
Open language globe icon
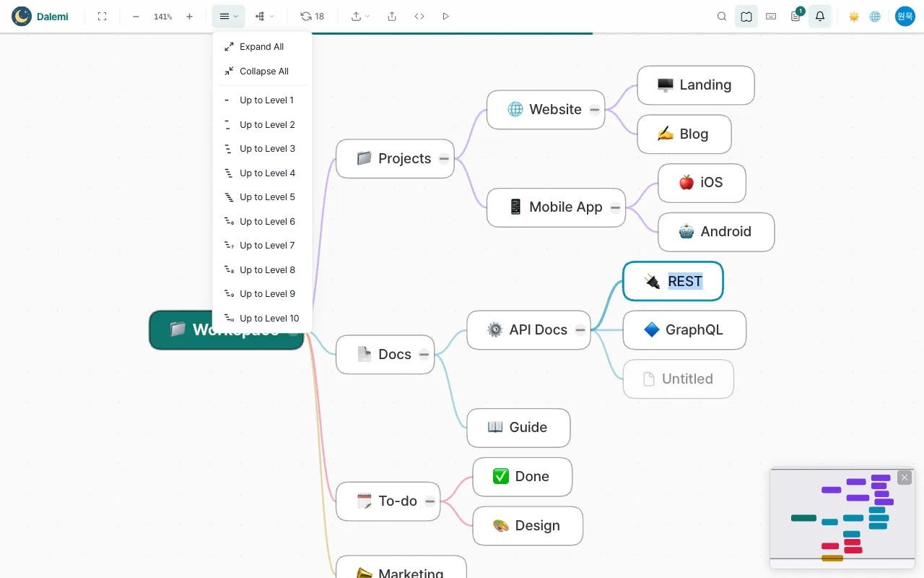coord(875,17)
